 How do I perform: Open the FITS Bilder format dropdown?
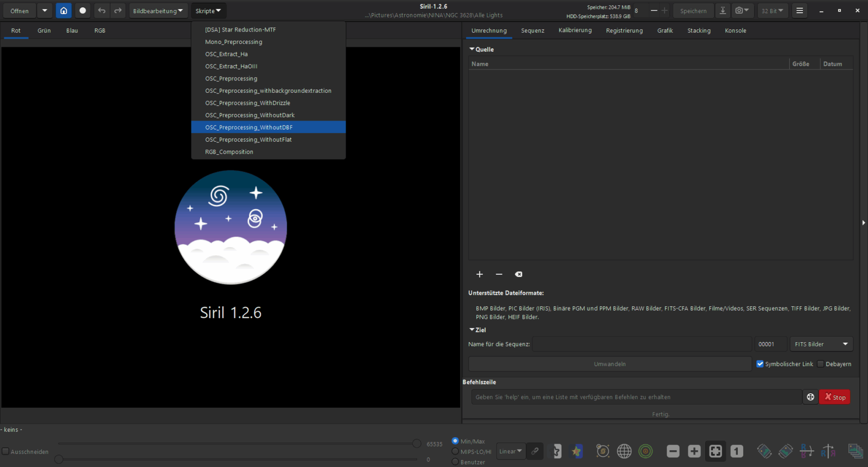pos(821,344)
